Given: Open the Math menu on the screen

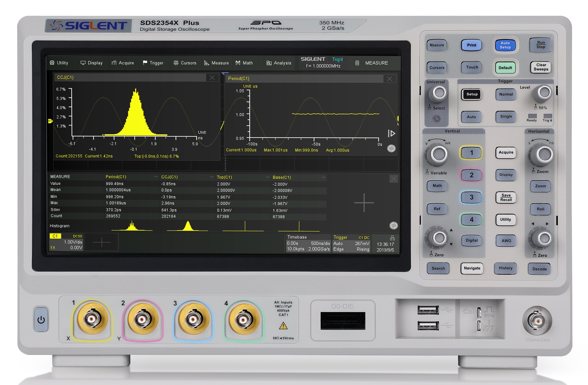Looking at the screenshot, I should tap(244, 63).
